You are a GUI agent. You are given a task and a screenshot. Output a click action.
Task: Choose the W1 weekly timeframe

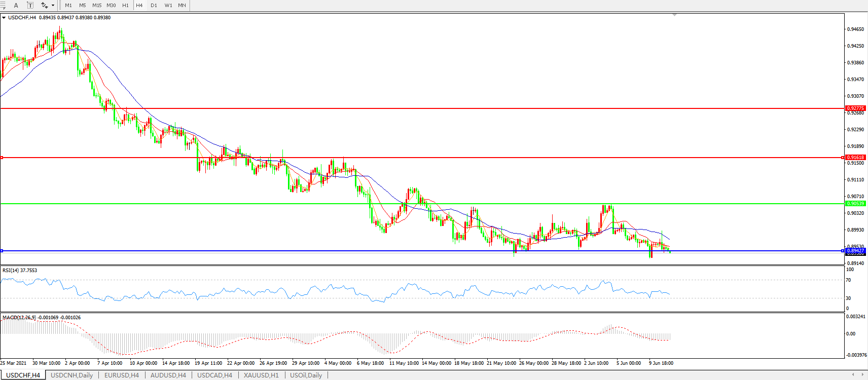(168, 5)
